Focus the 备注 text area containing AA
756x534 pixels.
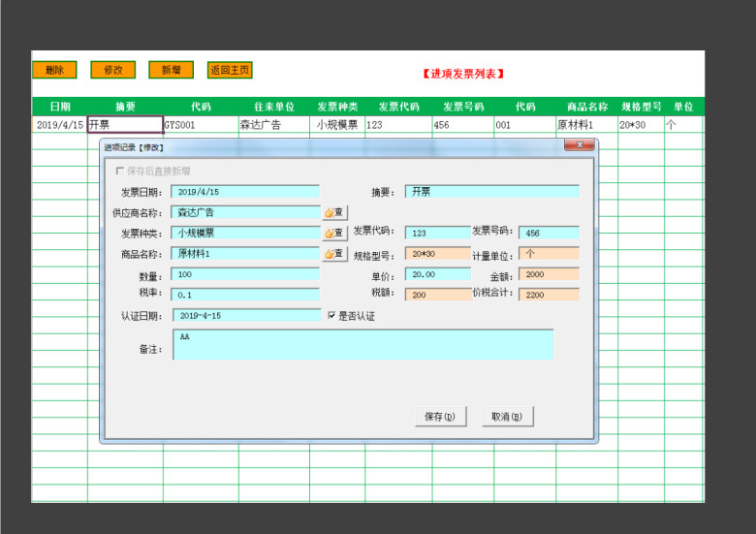pos(363,345)
